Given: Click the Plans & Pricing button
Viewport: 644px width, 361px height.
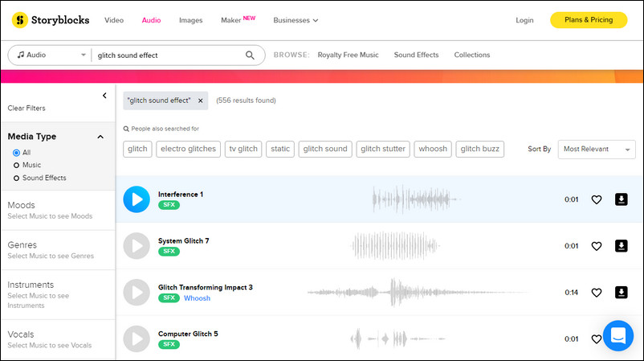Looking at the screenshot, I should [x=589, y=20].
